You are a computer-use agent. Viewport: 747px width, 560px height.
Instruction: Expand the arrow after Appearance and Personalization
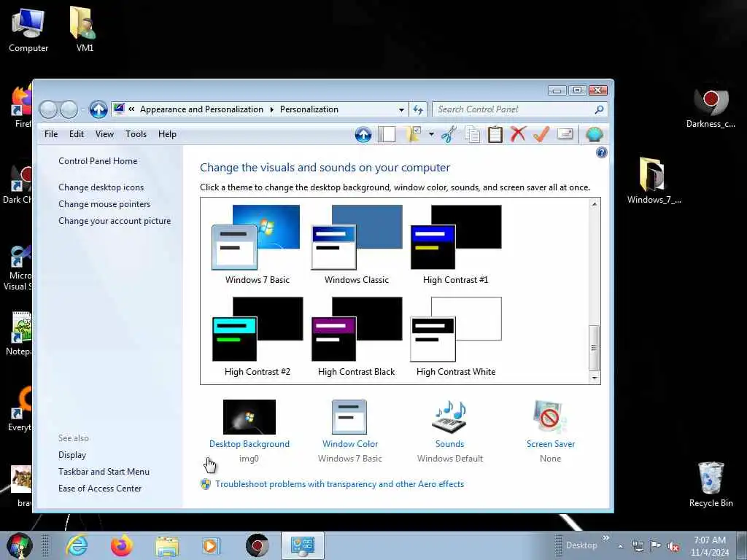pos(271,109)
